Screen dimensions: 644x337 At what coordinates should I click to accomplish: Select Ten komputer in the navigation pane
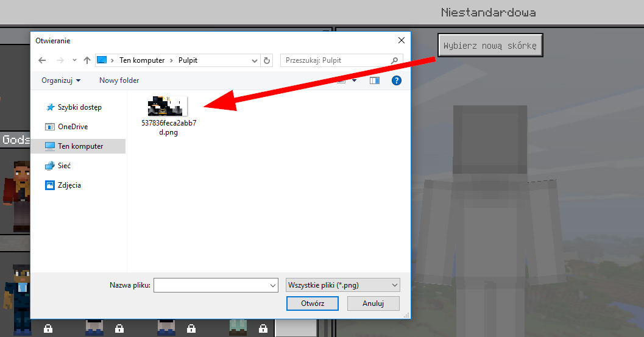[79, 146]
